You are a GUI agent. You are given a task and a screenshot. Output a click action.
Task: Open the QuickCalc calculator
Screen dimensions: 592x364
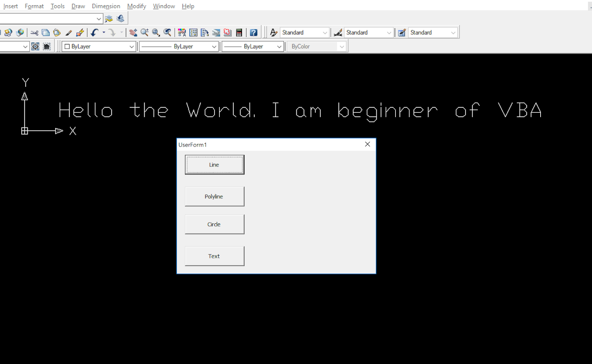pyautogui.click(x=239, y=33)
